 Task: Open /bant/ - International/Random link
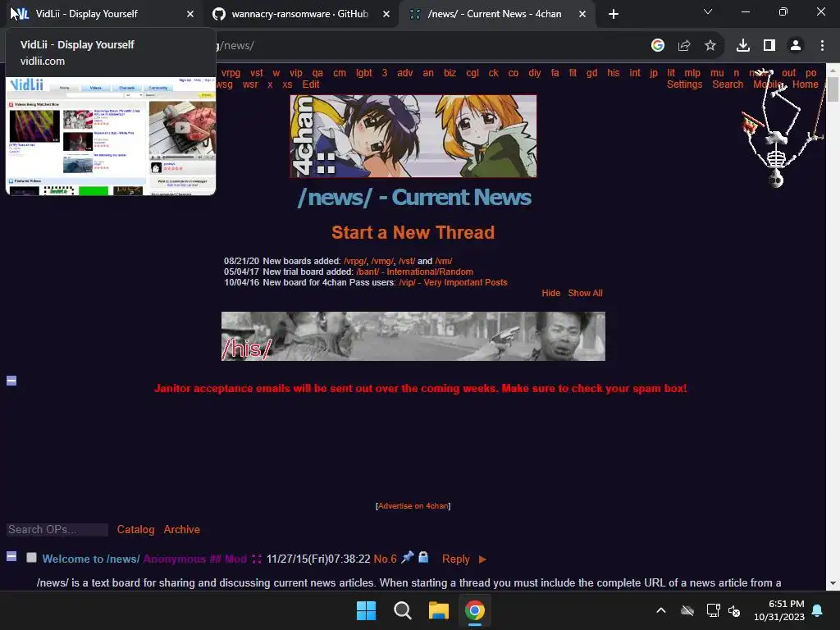tap(414, 272)
